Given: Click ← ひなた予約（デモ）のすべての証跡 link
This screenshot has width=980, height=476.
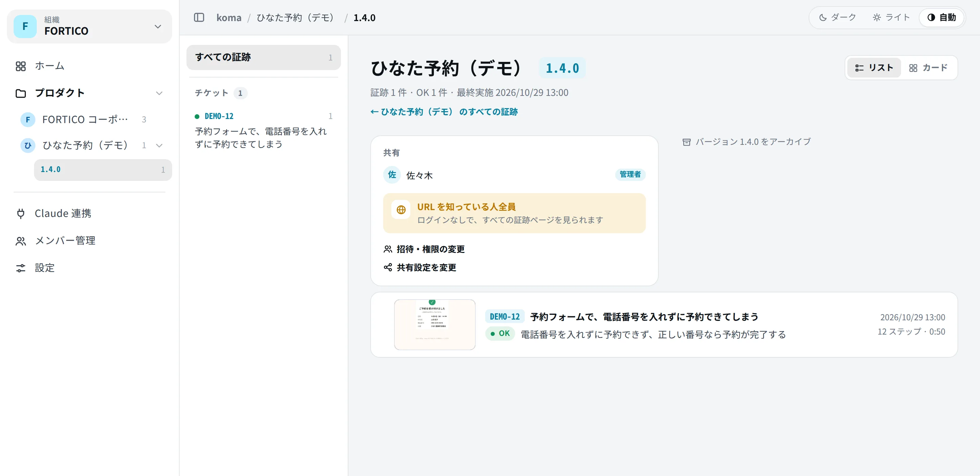Looking at the screenshot, I should coord(444,112).
